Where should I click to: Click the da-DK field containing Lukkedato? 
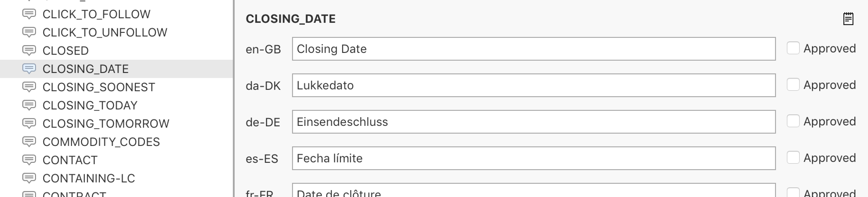[533, 85]
